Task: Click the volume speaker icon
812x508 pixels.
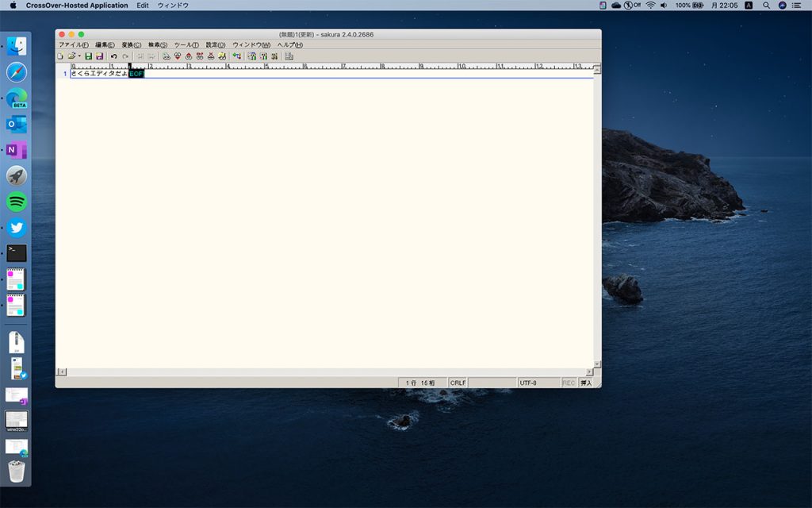Action: 664,6
